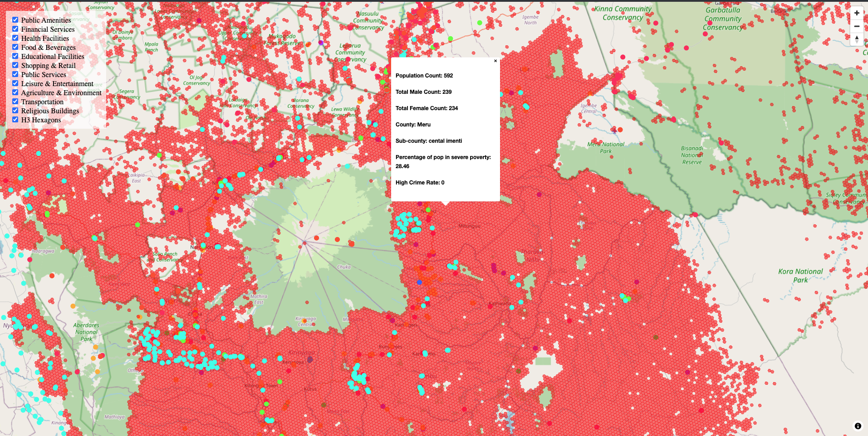This screenshot has height=436, width=868.
Task: Zoom in on the map
Action: (856, 13)
